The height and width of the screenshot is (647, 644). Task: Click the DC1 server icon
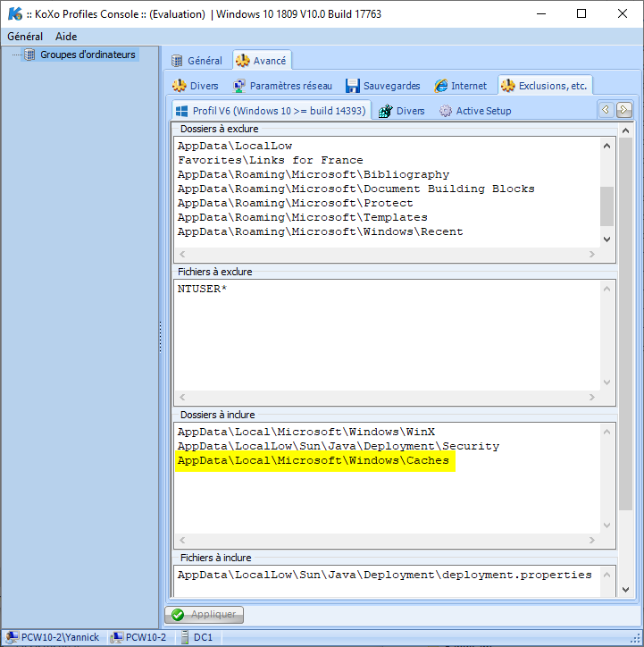pyautogui.click(x=185, y=637)
